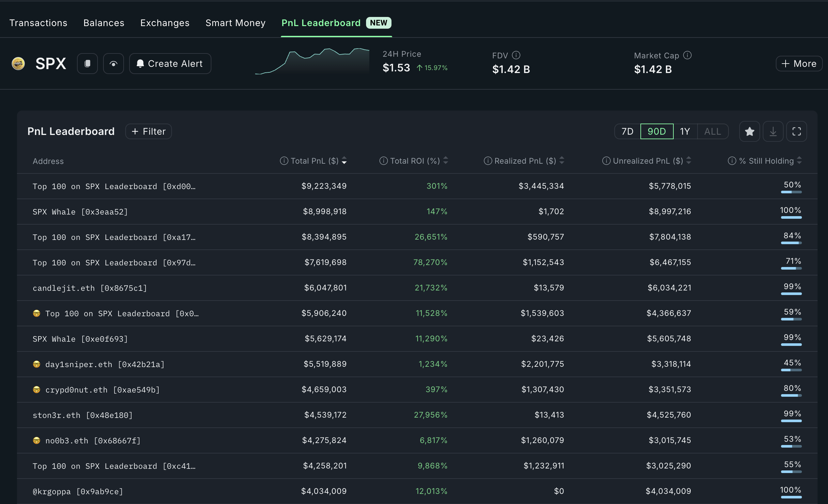The width and height of the screenshot is (828, 504).
Task: Click the emoji icon beside crypd0nut.eth
Action: coord(37,390)
